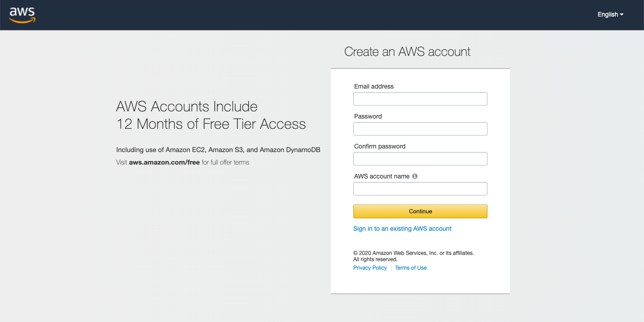This screenshot has height=322, width=644.
Task: Open the Terms of Use link
Action: [411, 268]
